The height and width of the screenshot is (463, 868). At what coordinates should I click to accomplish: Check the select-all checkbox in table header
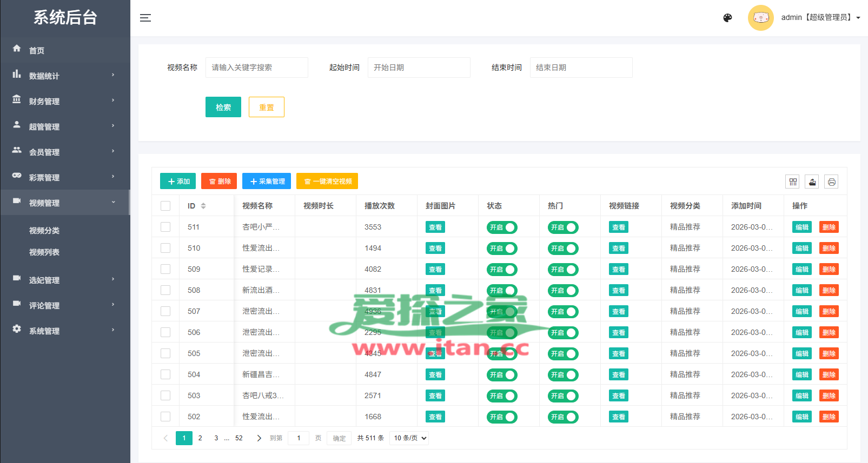click(x=165, y=206)
